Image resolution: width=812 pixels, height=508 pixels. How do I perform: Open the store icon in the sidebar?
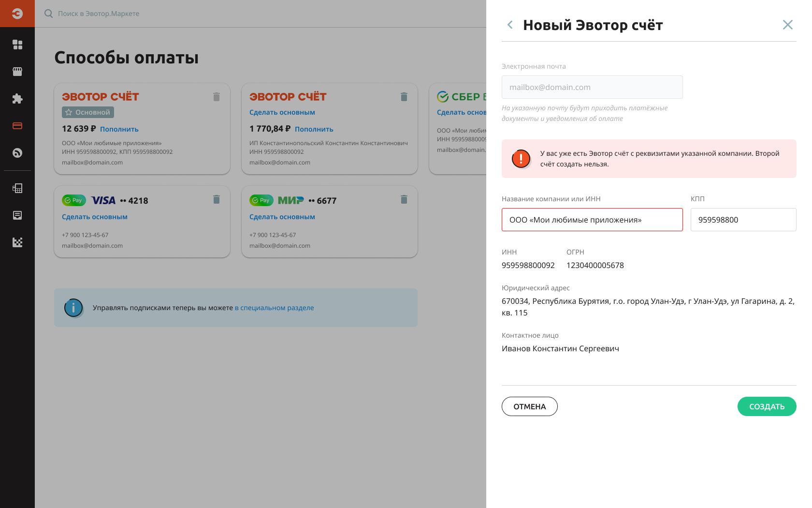(x=17, y=72)
